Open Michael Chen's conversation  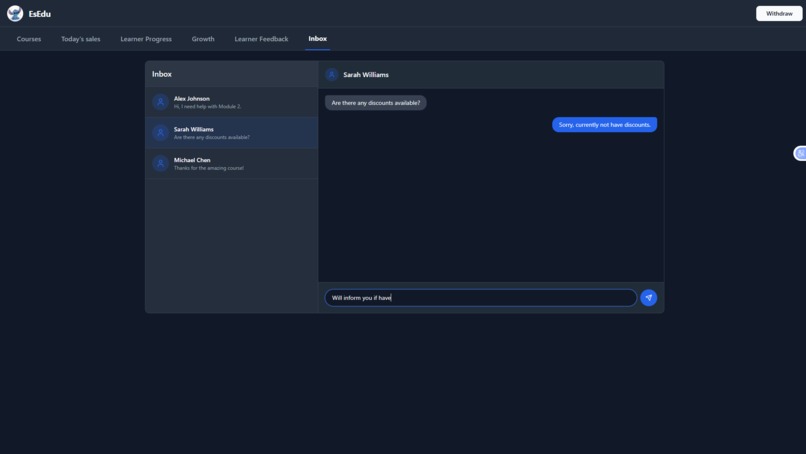tap(232, 164)
